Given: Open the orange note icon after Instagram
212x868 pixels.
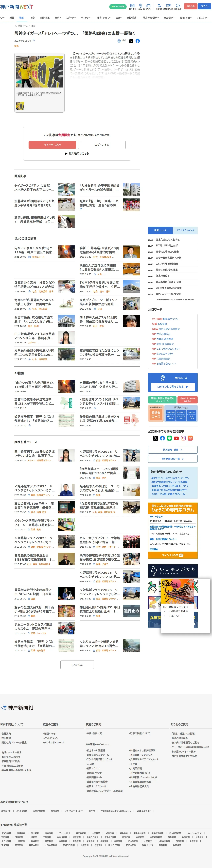Looking at the screenshot, I should click(190, 438).
